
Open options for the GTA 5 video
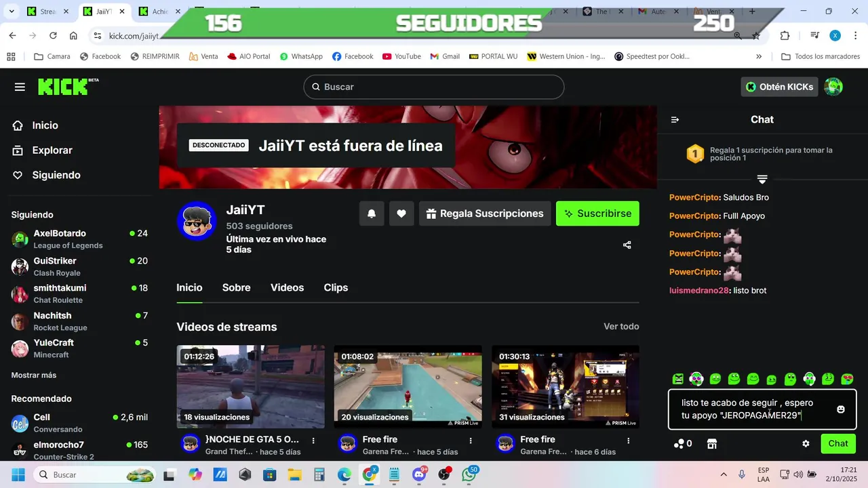[313, 441]
